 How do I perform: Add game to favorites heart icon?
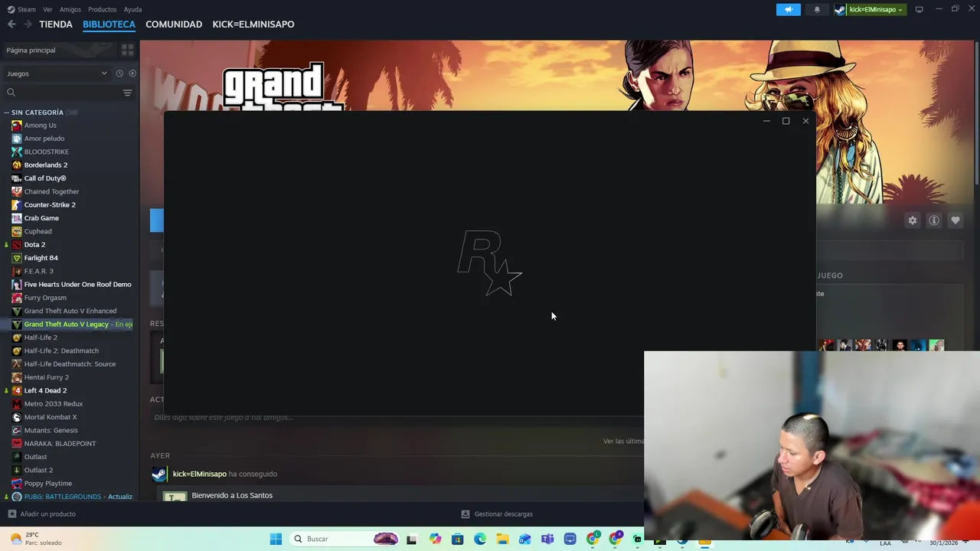pyautogui.click(x=955, y=220)
